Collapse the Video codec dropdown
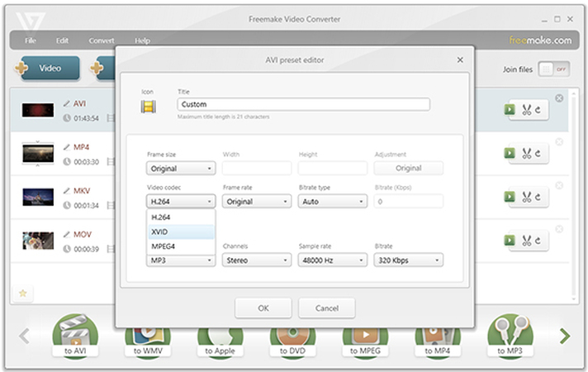 coord(181,201)
